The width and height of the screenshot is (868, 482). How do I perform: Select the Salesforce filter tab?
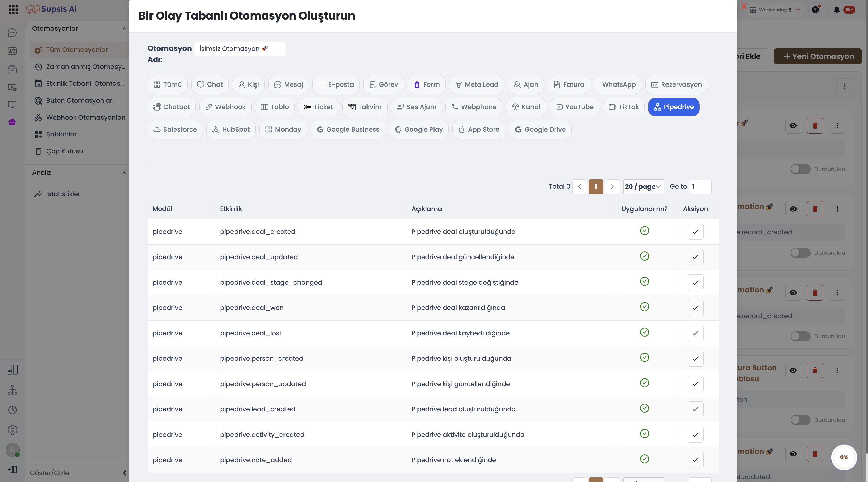point(175,129)
